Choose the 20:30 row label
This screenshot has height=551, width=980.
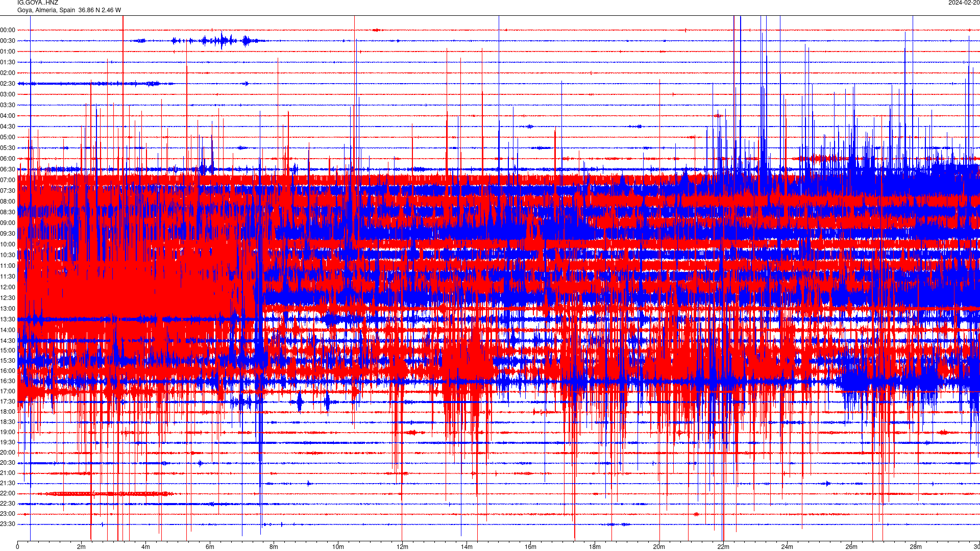click(8, 463)
